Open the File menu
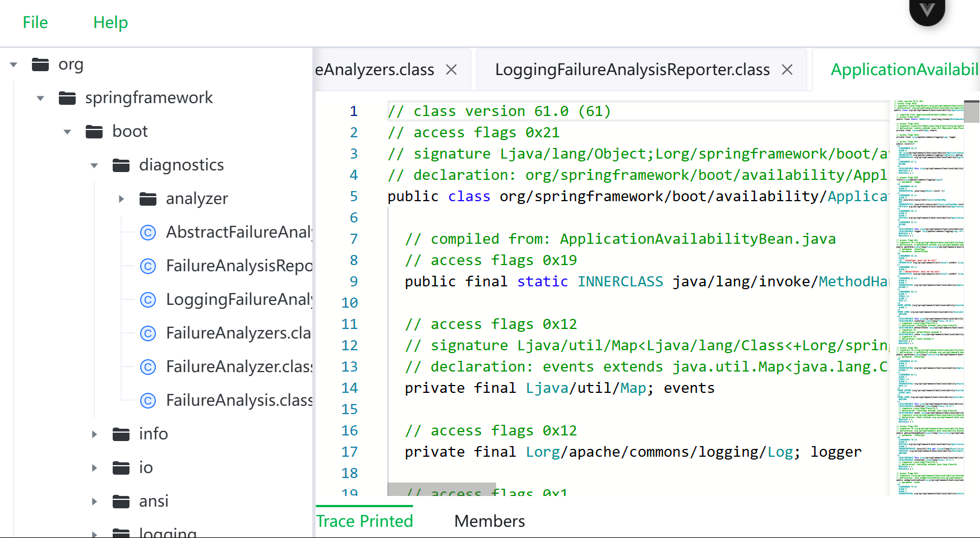Screen dimensions: 980x538 click(35, 22)
